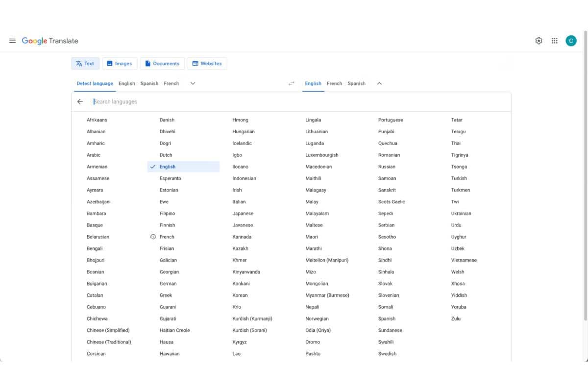Screen dimensions: 588x392
Task: Open the Google apps grid
Action: click(555, 41)
